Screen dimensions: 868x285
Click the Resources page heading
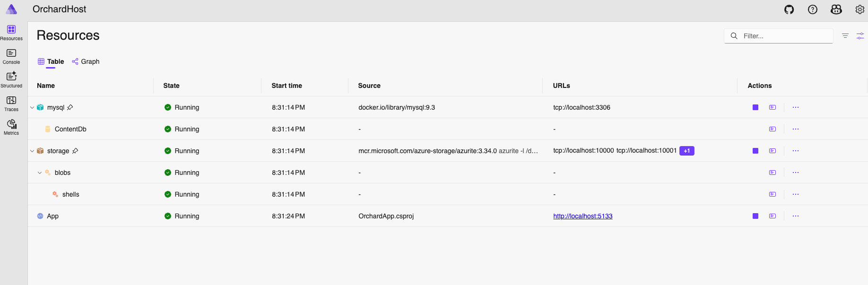[x=68, y=35]
